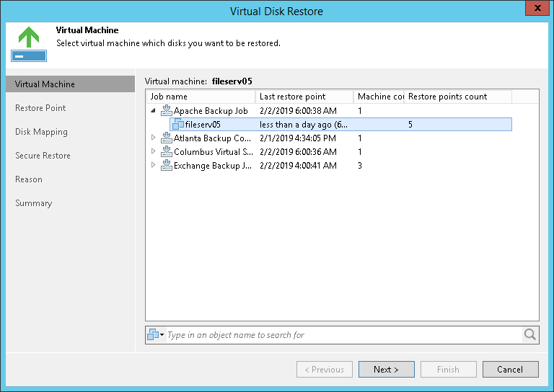
Task: Open the Disk Mapping step
Action: [x=41, y=132]
